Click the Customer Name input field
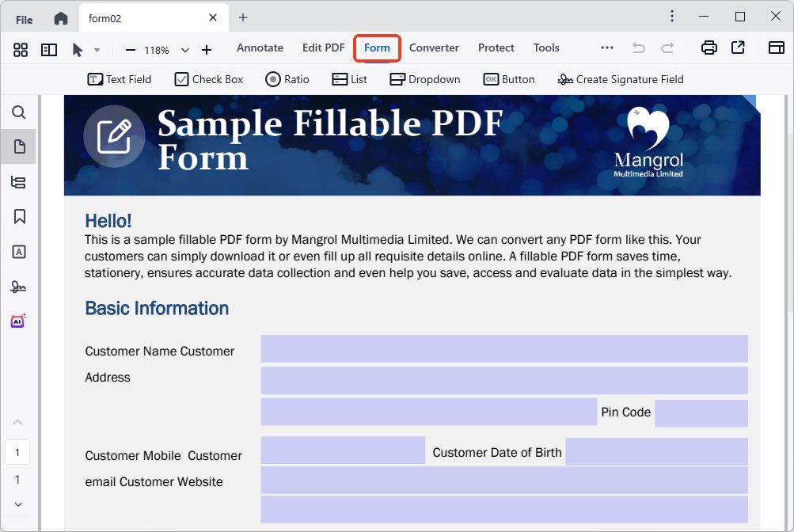Image resolution: width=794 pixels, height=532 pixels. point(503,348)
